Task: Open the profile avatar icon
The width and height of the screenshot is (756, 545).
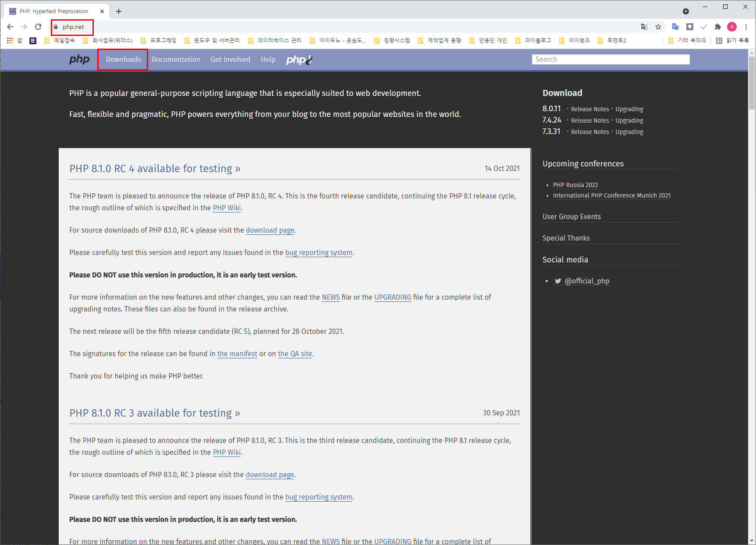Action: [732, 27]
